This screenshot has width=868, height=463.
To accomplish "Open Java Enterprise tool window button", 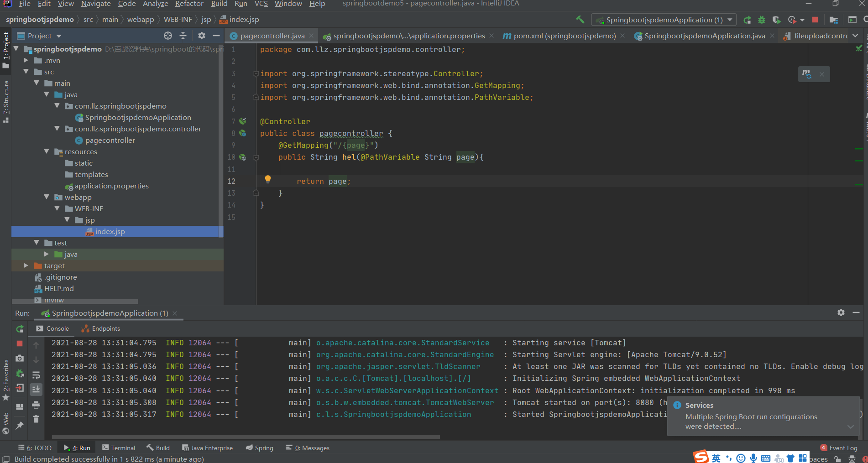I will 207,448.
